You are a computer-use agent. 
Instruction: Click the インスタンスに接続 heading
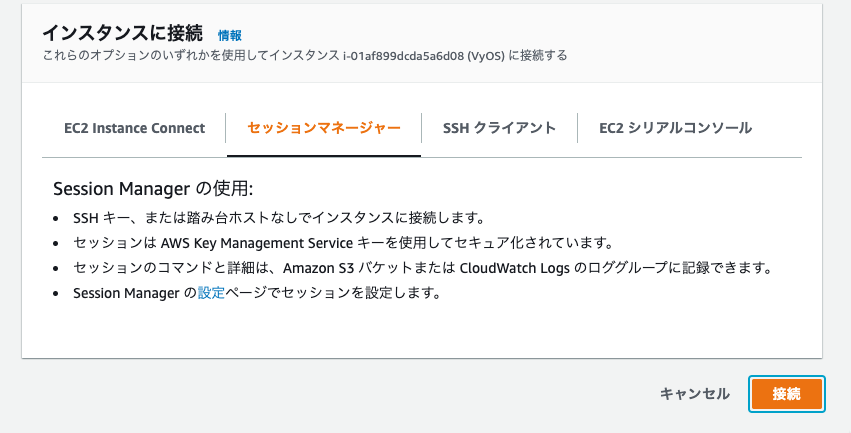coord(123,34)
